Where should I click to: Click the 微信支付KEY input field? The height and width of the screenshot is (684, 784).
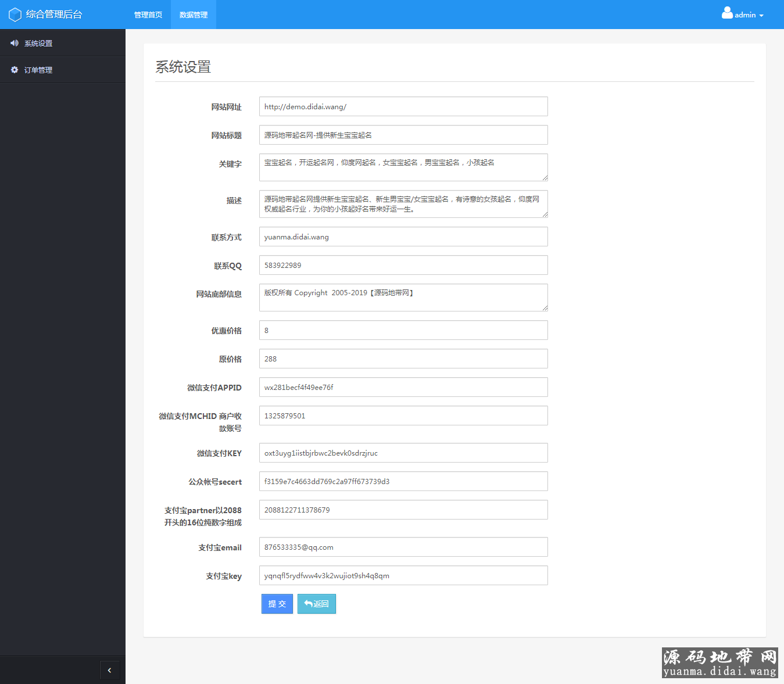pos(403,453)
